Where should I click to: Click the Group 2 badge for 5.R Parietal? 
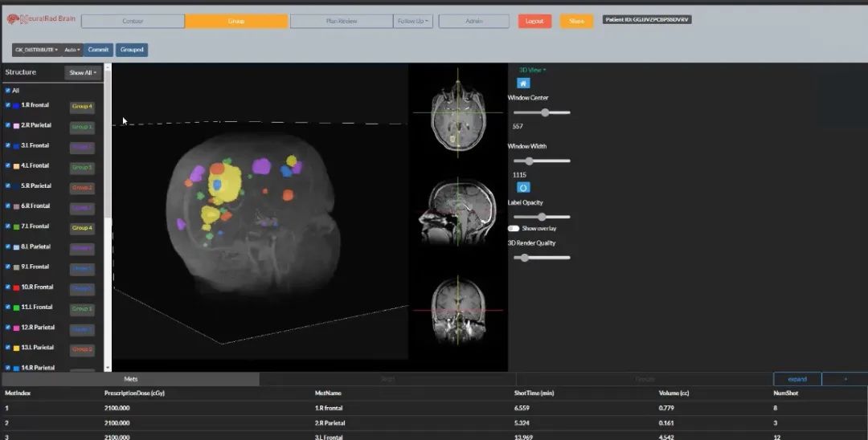[82, 187]
